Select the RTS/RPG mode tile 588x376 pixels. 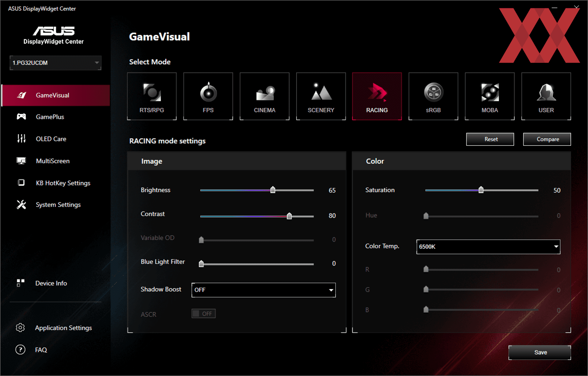pos(152,96)
